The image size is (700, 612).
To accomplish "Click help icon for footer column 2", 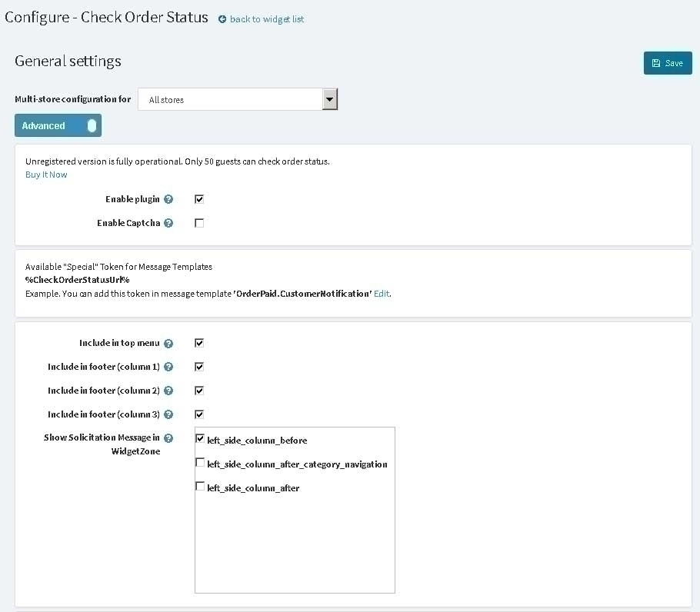I will pos(168,391).
